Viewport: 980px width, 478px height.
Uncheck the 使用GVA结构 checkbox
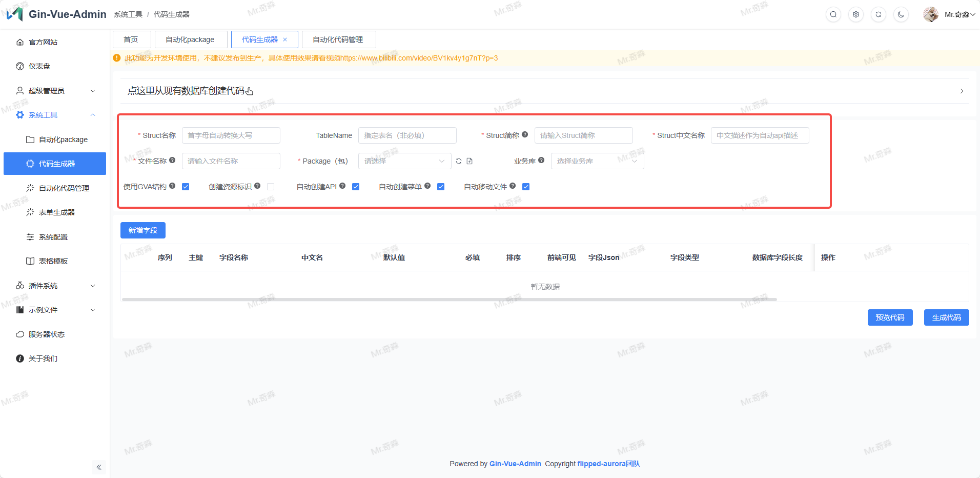(x=186, y=187)
